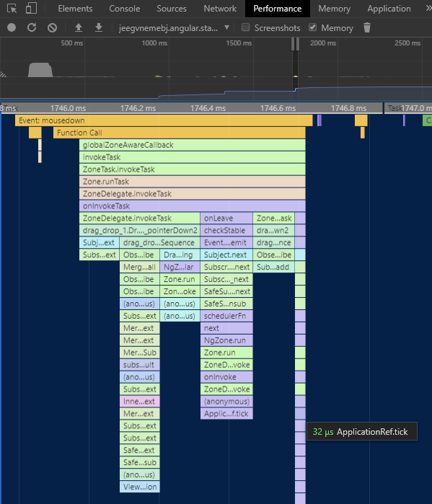Click the reload and profile icon

click(x=32, y=27)
